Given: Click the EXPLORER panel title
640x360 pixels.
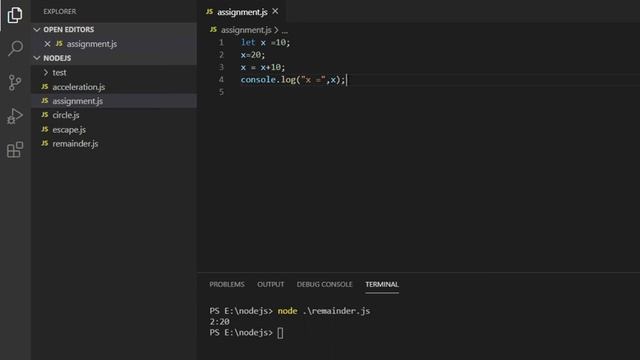Looking at the screenshot, I should (x=60, y=11).
